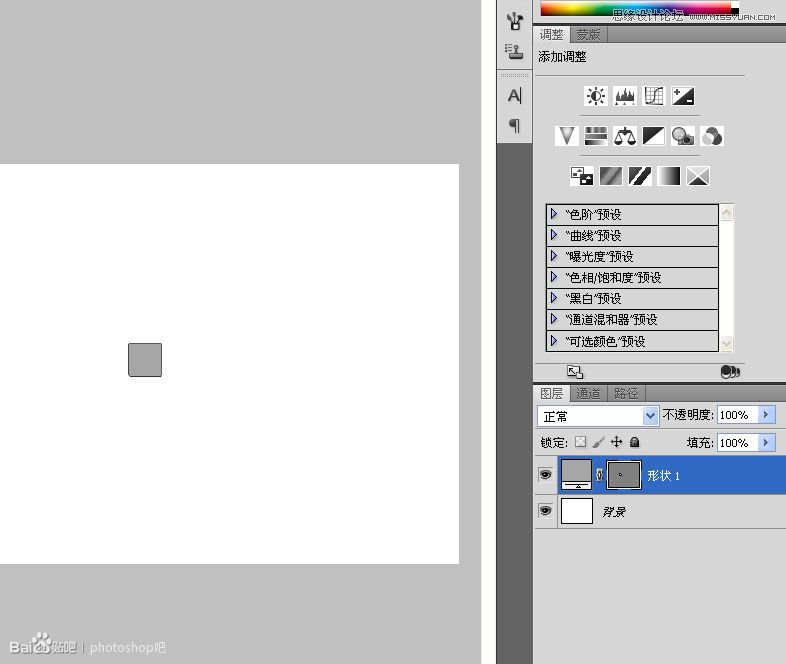Screen dimensions: 786x664
Task: Expand the "曲线"预设 group
Action: coord(553,235)
